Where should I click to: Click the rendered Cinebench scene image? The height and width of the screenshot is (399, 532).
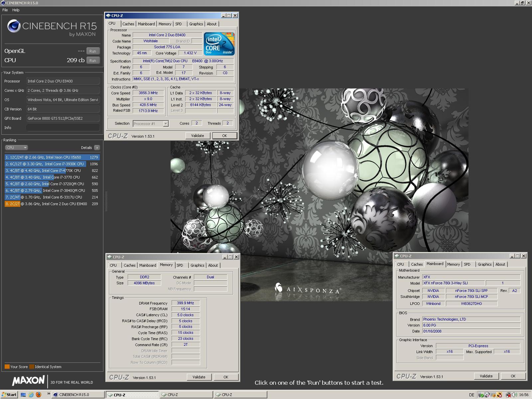click(319, 195)
